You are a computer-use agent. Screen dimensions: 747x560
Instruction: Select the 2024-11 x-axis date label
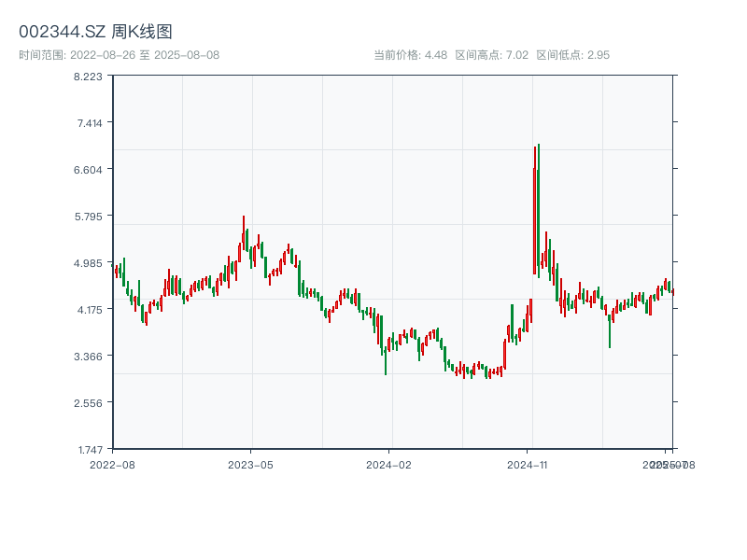tap(529, 464)
